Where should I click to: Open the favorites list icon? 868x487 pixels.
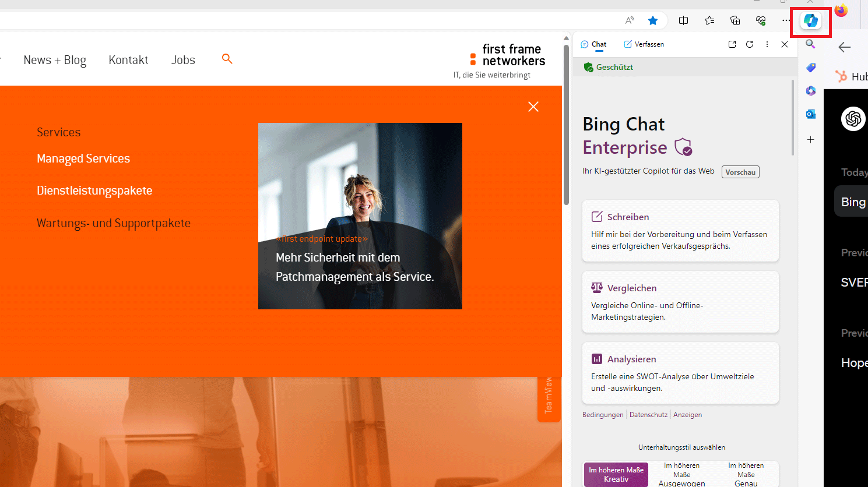(709, 21)
